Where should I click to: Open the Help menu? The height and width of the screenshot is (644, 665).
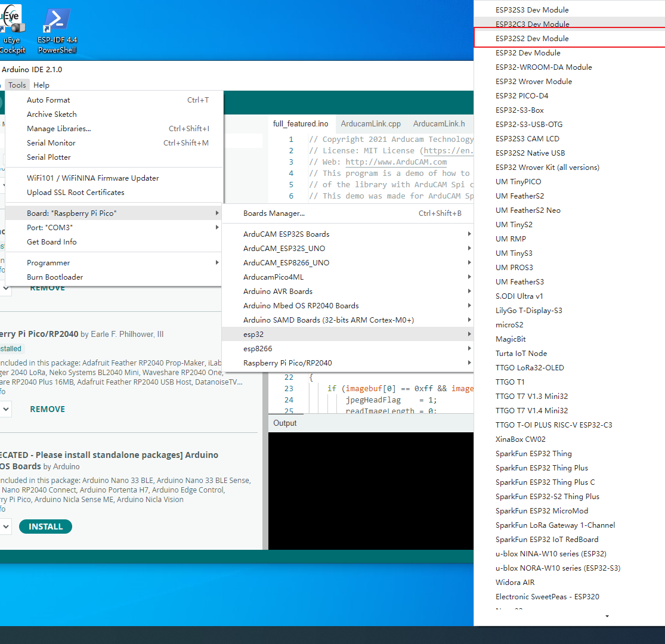pyautogui.click(x=41, y=85)
